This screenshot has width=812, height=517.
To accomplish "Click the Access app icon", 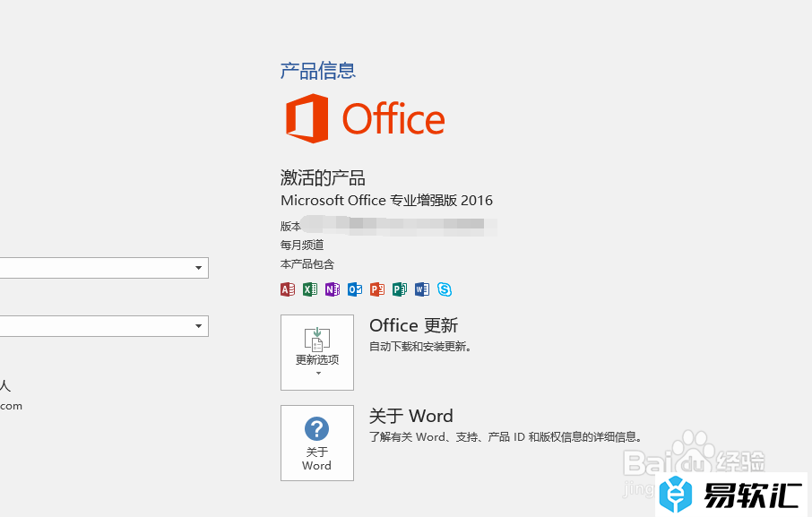I will (288, 289).
